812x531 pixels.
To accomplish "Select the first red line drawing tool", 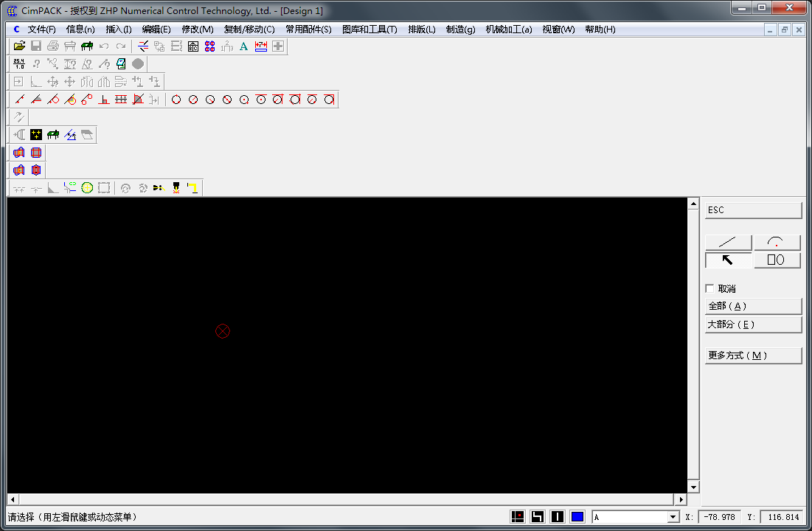I will 19,100.
